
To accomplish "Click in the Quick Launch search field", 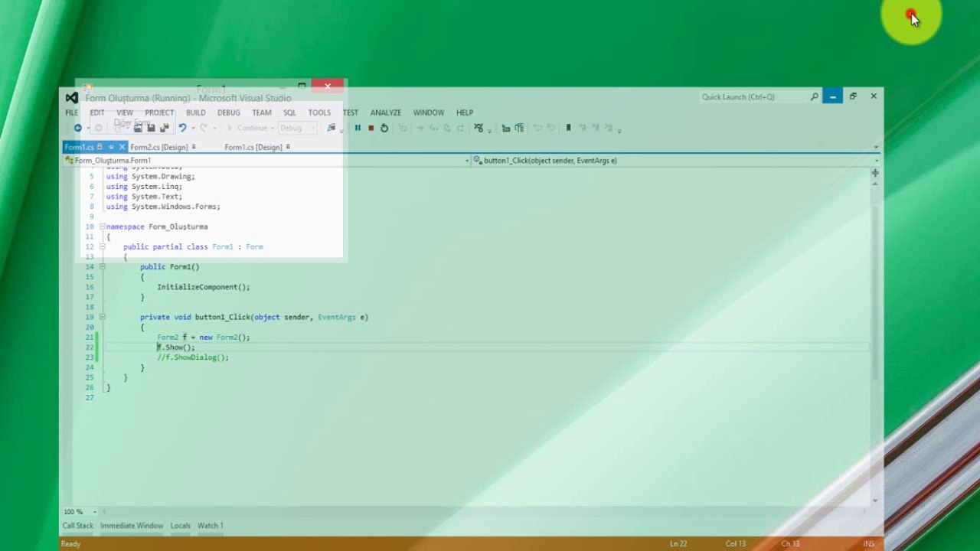I will pos(753,96).
